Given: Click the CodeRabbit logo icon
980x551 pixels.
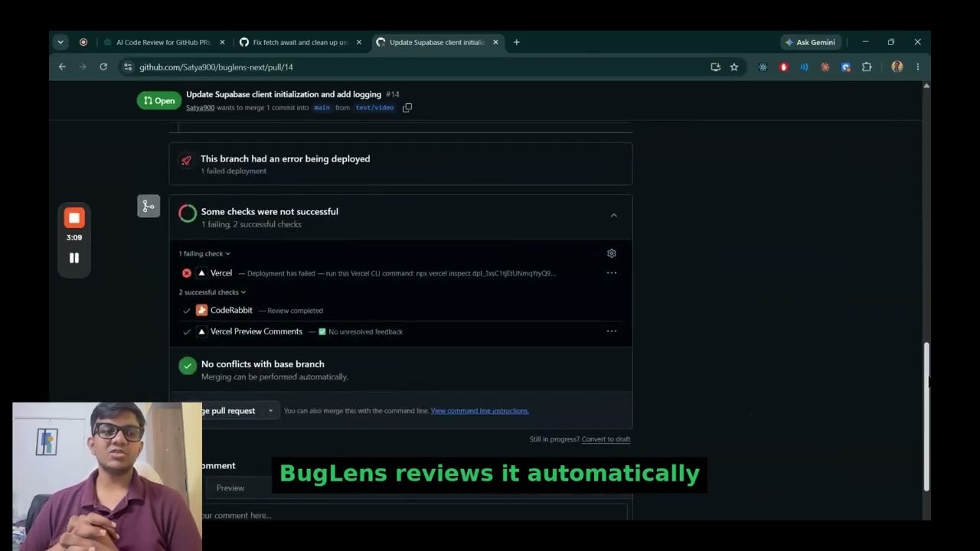Looking at the screenshot, I should pyautogui.click(x=202, y=310).
